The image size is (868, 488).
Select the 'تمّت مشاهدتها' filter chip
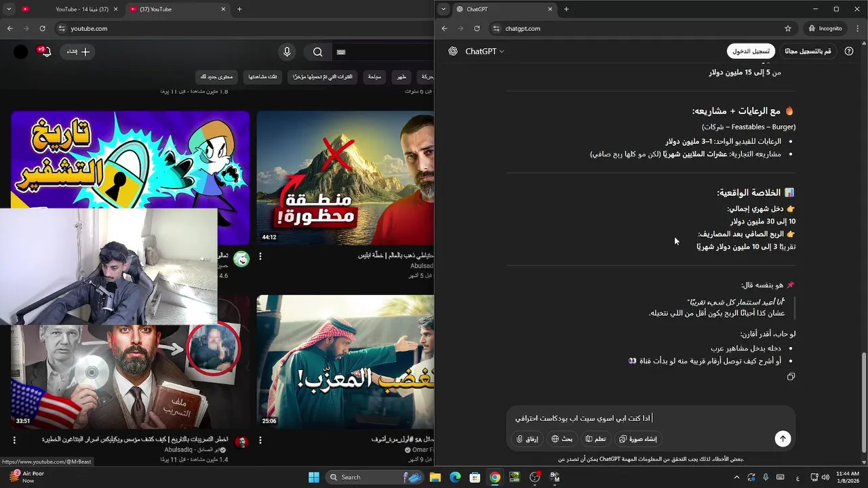262,77
